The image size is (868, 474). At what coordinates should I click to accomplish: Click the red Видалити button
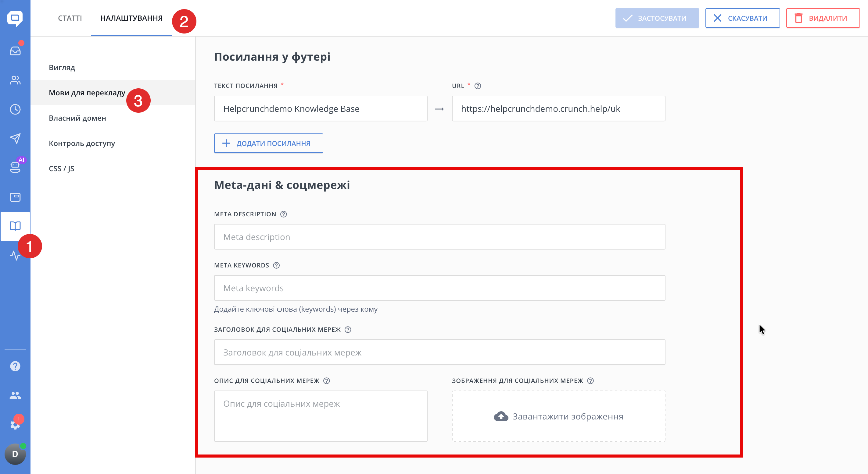(x=823, y=18)
